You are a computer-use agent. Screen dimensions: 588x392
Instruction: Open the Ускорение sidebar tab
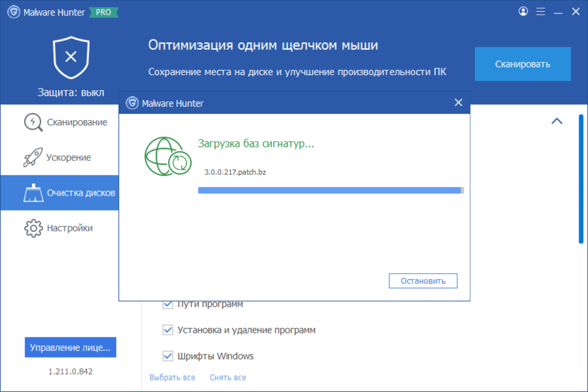pyautogui.click(x=68, y=158)
